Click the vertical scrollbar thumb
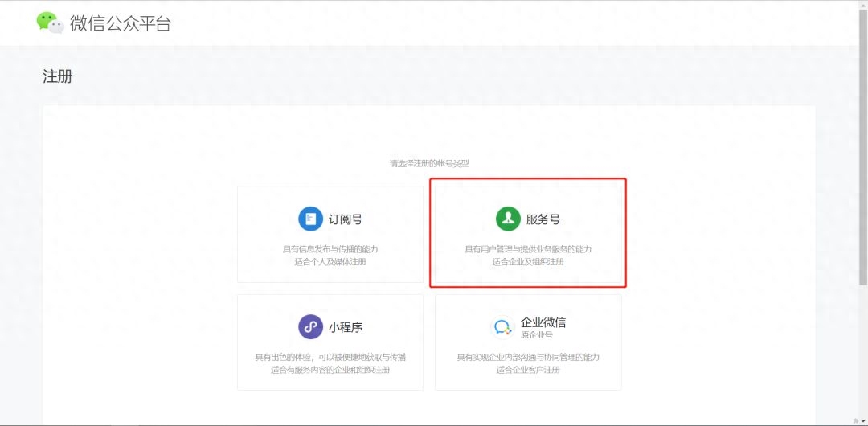The width and height of the screenshot is (868, 426). (x=864, y=161)
